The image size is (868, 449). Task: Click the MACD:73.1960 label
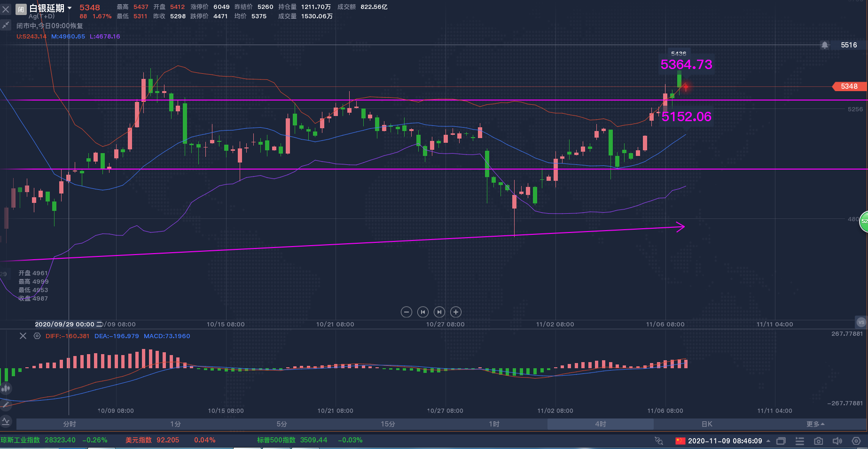click(x=167, y=336)
